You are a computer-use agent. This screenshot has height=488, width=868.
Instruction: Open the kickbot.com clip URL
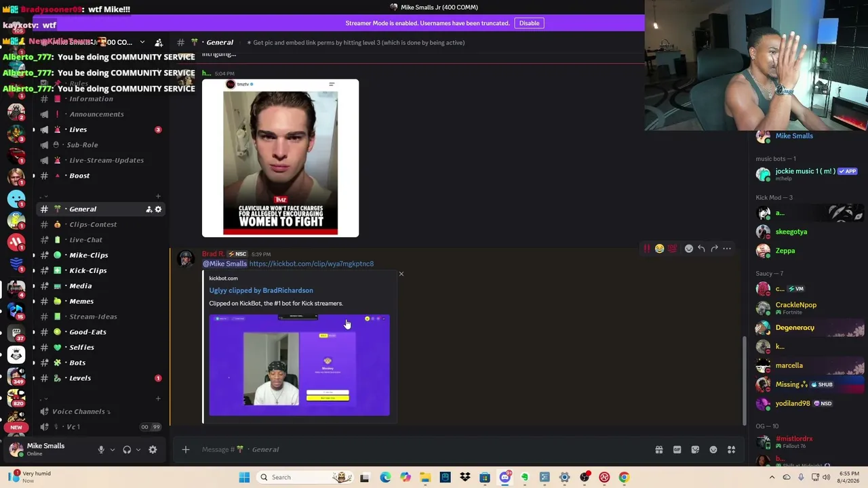[311, 264]
